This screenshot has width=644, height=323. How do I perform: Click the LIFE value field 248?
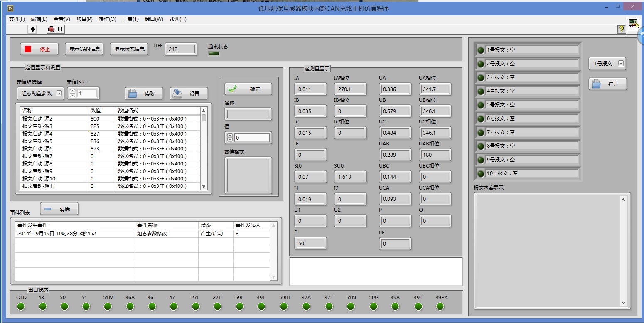click(181, 49)
